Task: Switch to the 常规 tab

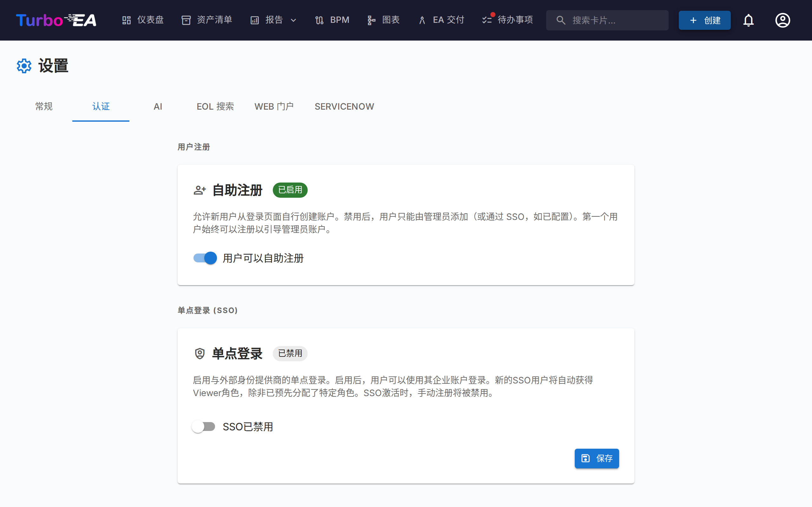Action: coord(44,106)
